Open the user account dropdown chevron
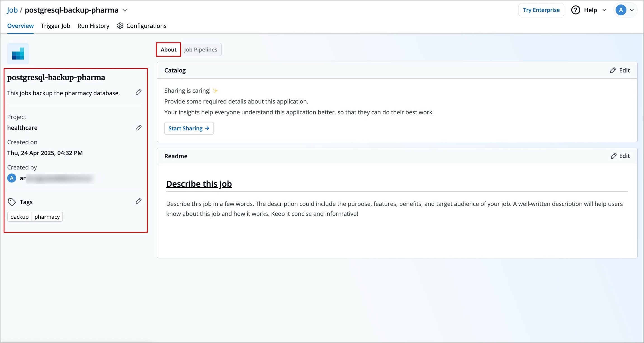This screenshot has height=343, width=644. [x=632, y=10]
